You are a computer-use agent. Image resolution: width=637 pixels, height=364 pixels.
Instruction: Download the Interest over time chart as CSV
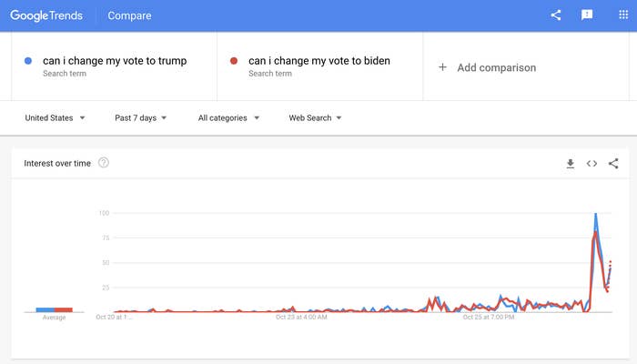pos(571,164)
